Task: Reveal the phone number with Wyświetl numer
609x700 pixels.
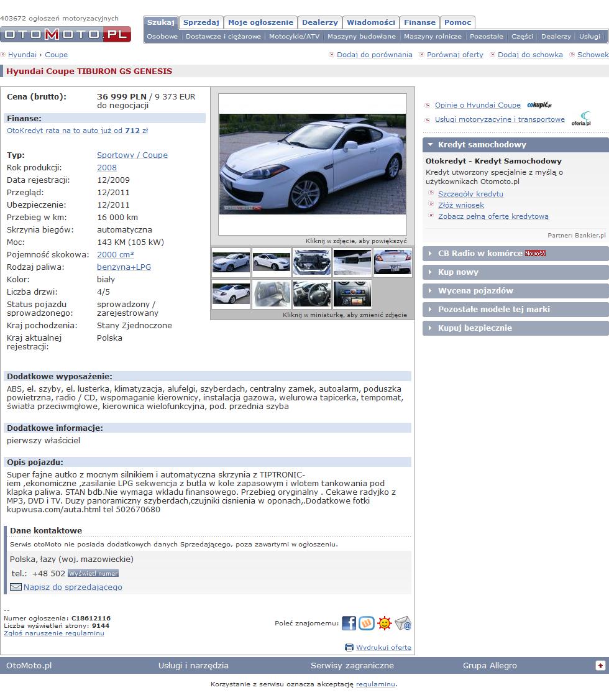Action: 93,573
